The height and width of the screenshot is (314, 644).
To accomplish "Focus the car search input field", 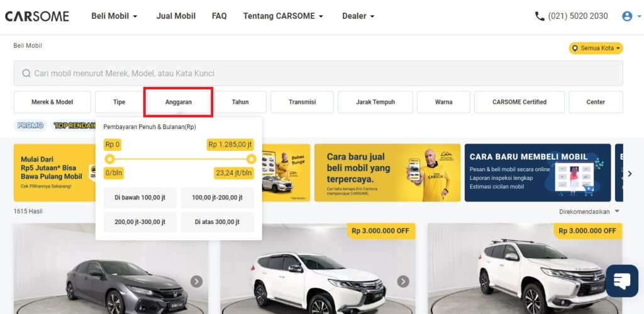I will 318,73.
